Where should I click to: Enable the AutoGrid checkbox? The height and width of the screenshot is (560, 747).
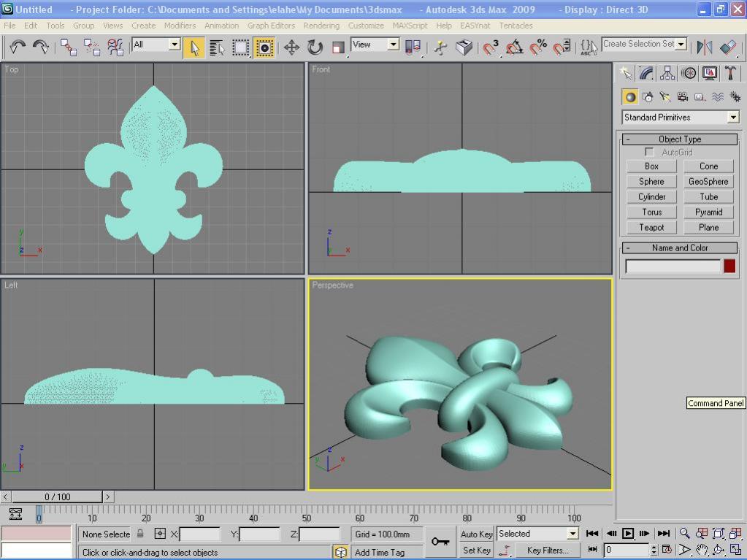coord(649,152)
